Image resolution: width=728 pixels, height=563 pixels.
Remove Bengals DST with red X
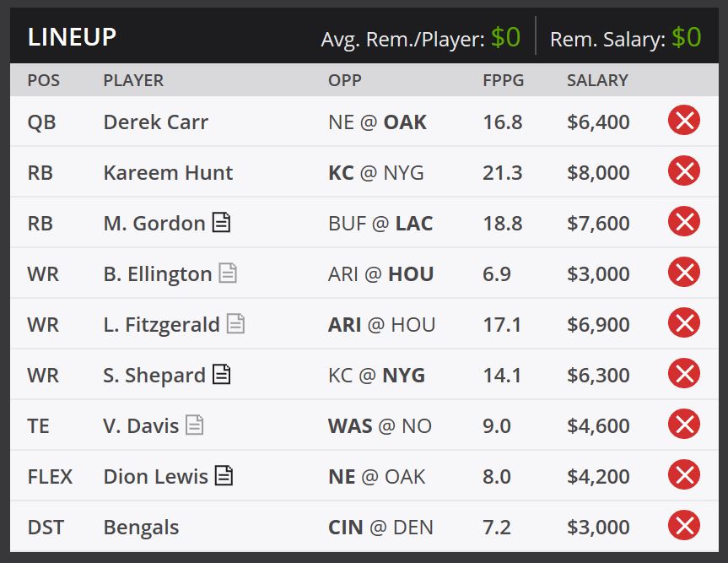pos(684,525)
